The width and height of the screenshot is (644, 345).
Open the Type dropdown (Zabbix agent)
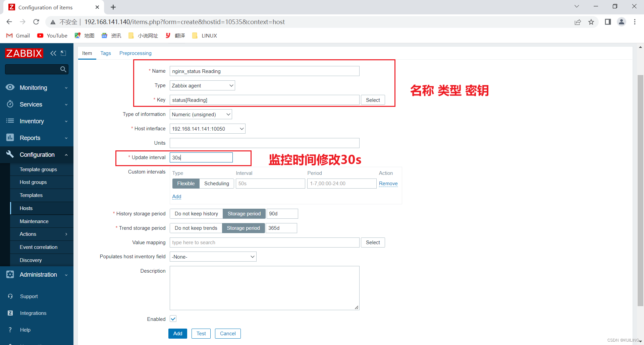point(202,85)
